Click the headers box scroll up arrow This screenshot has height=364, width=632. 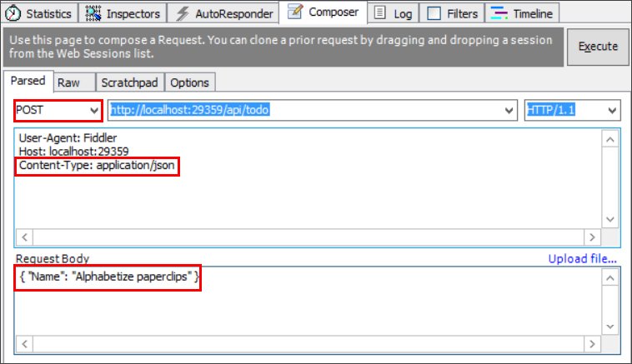coord(610,140)
